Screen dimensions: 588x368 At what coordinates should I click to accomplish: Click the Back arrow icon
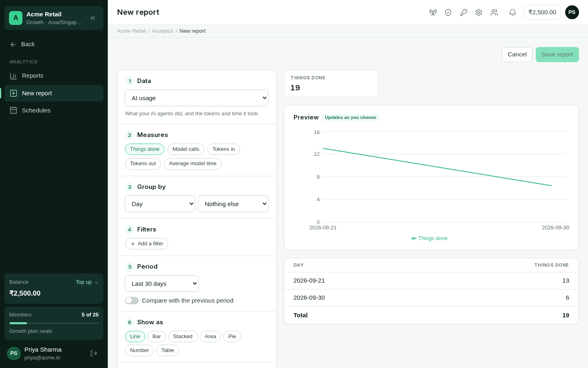click(x=13, y=44)
